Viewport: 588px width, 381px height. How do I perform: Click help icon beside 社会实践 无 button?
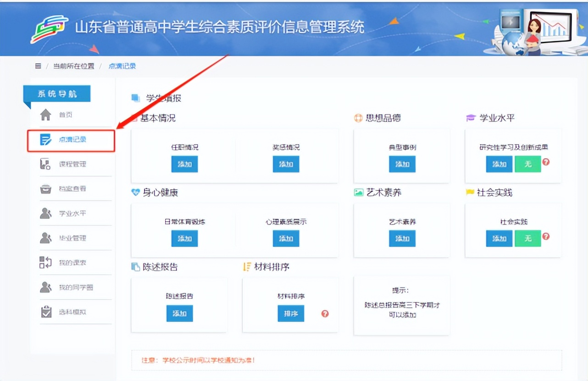[x=546, y=236]
